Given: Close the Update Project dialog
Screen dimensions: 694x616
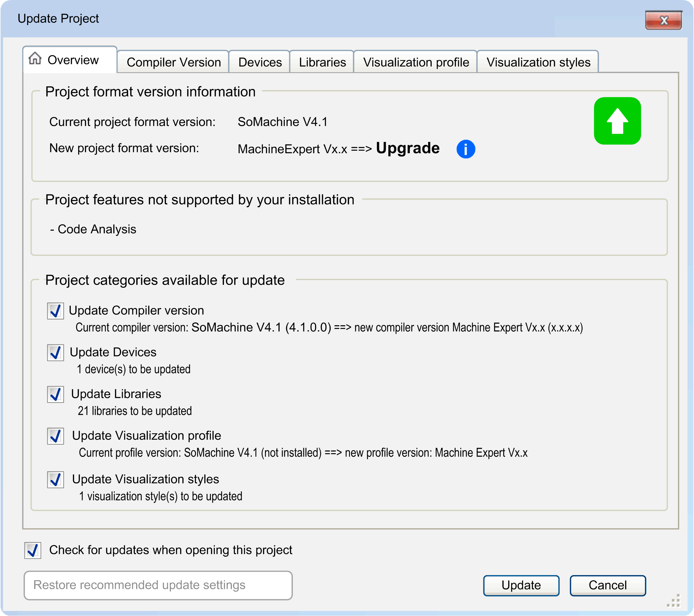Looking at the screenshot, I should (664, 20).
